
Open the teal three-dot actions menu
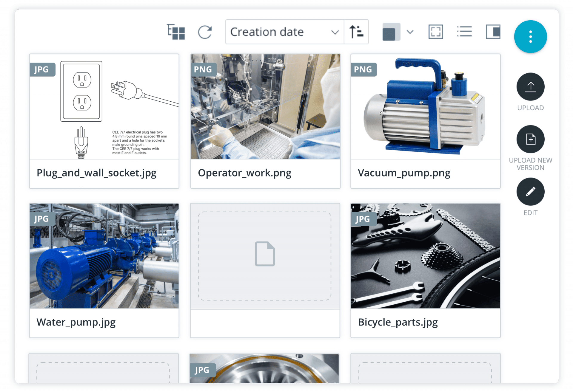pos(530,36)
